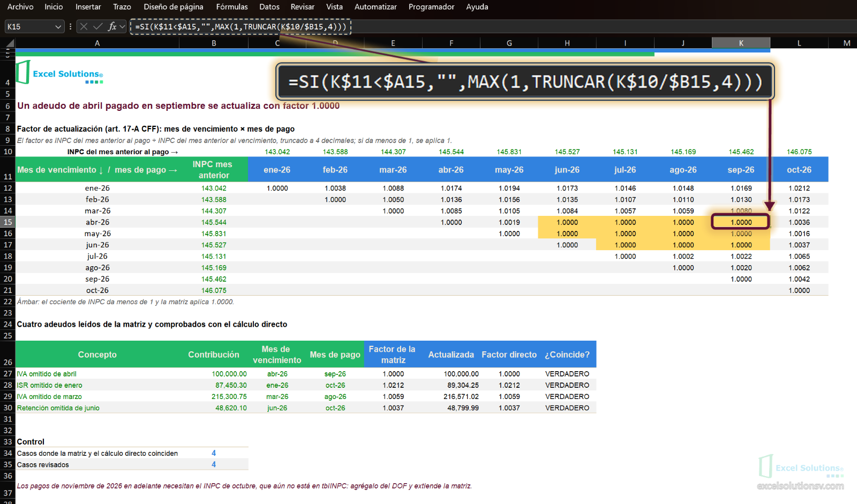This screenshot has width=857, height=504.
Task: Click inside the formula bar text
Action: click(x=240, y=27)
